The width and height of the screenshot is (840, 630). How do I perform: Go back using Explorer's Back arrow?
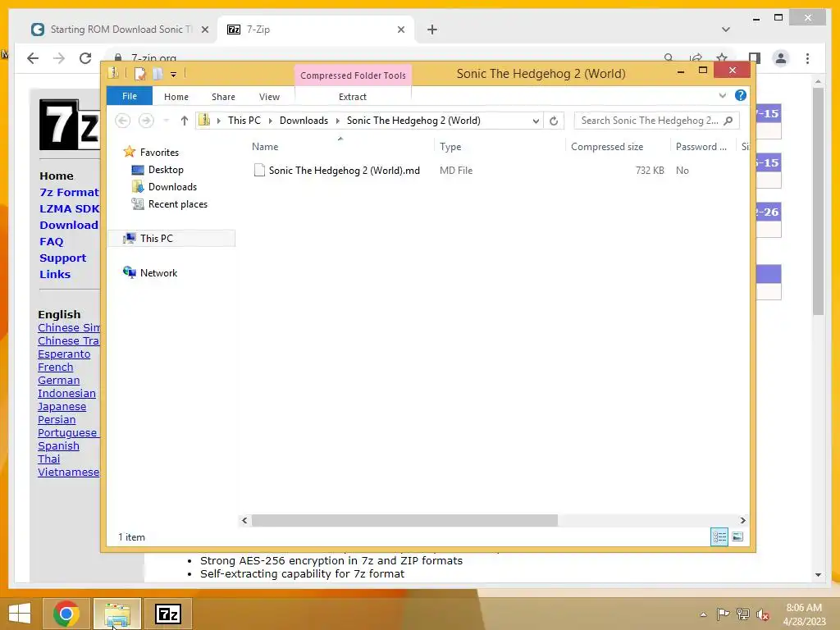[123, 121]
